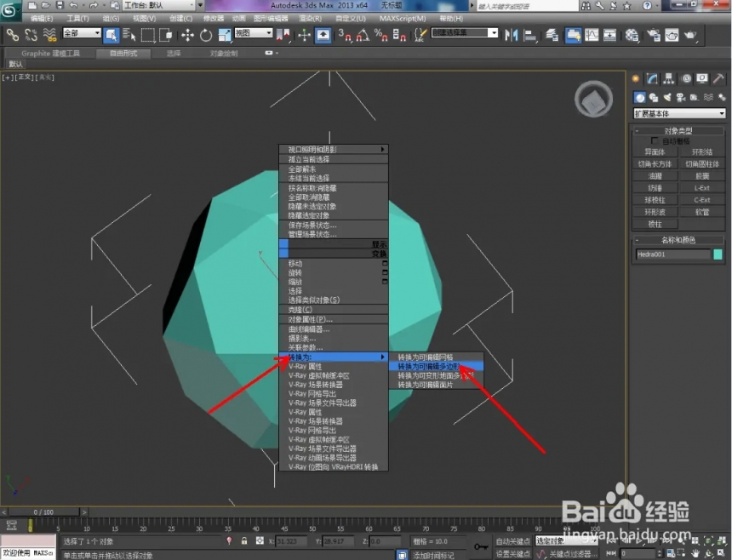The height and width of the screenshot is (560, 732).
Task: Select the Cameras category icon
Action: [x=681, y=98]
